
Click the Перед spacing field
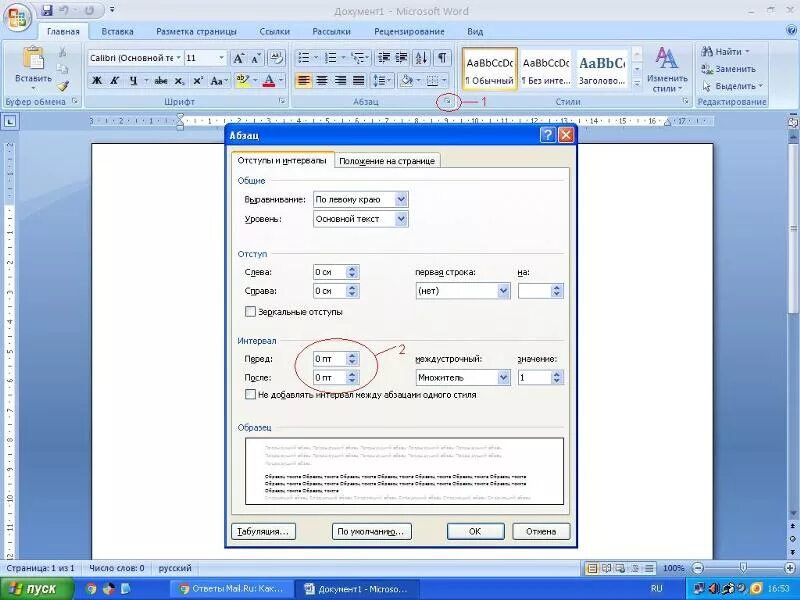click(x=330, y=359)
